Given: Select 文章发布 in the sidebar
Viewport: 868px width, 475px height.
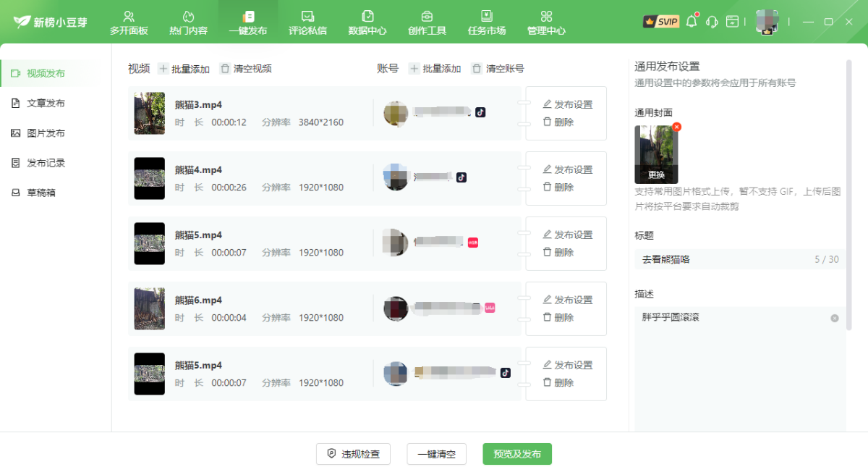Looking at the screenshot, I should point(46,104).
